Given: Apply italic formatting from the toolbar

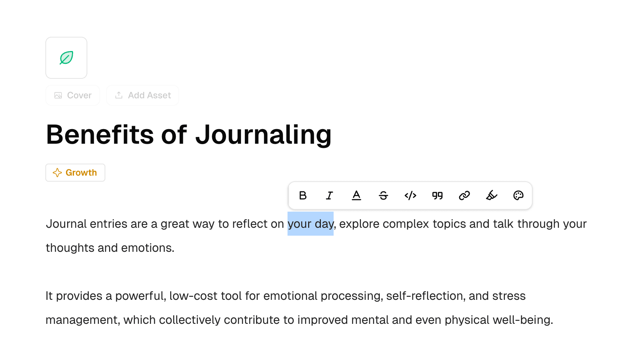Looking at the screenshot, I should (329, 195).
